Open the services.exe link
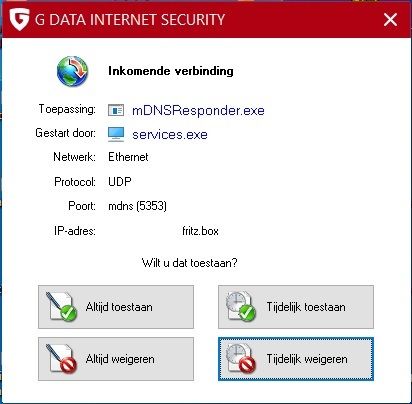Image resolution: width=412 pixels, height=404 pixels. tap(170, 135)
